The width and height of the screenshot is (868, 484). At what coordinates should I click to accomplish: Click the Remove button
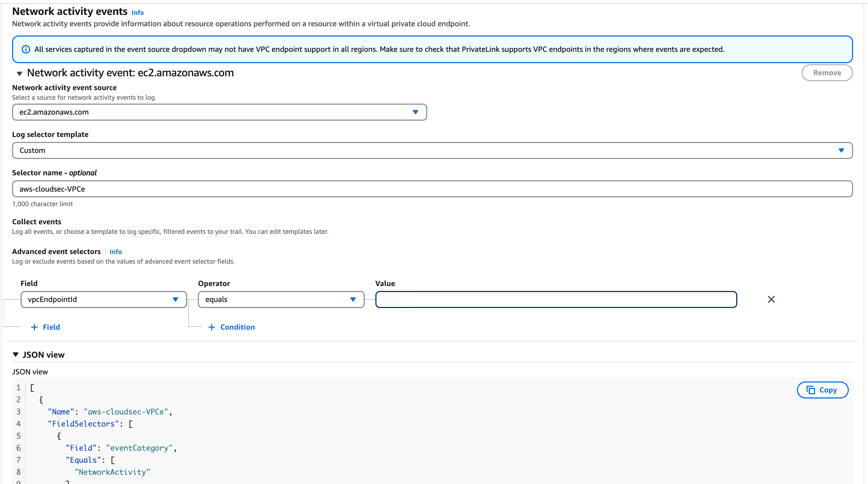click(x=827, y=73)
